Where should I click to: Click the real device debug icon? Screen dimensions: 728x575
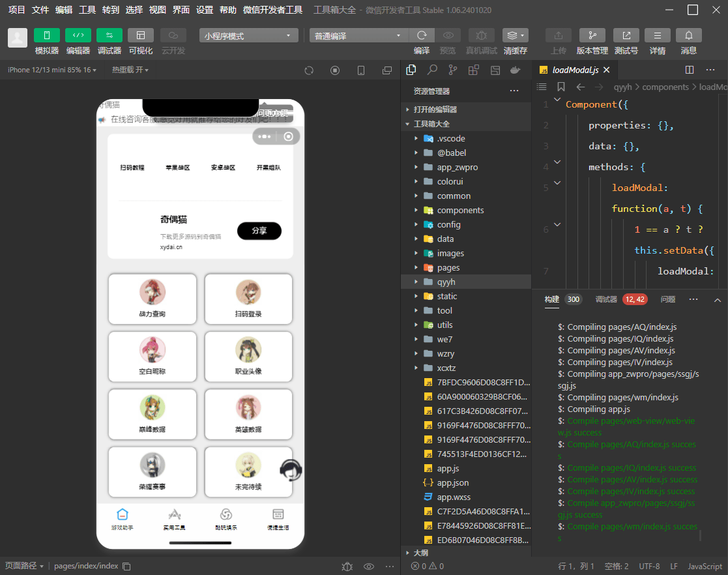point(481,36)
